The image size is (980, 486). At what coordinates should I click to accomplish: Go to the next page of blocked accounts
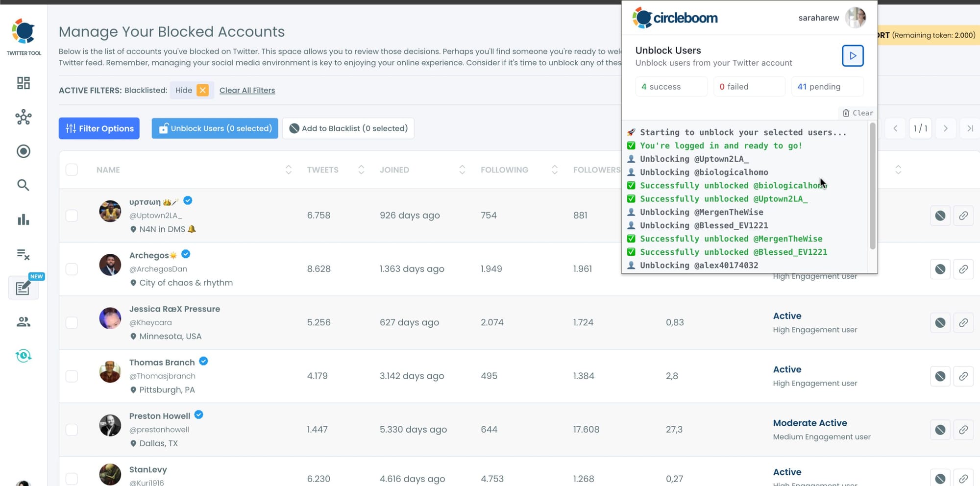[945, 128]
